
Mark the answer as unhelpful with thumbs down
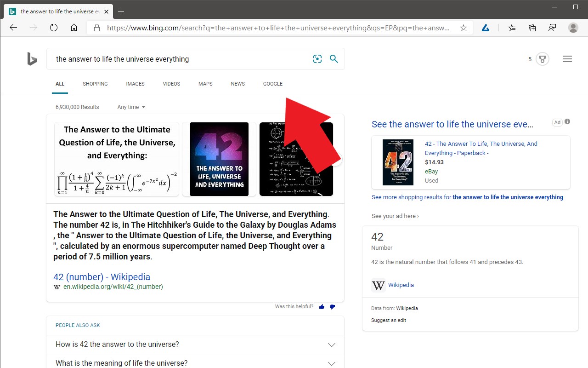pyautogui.click(x=332, y=307)
